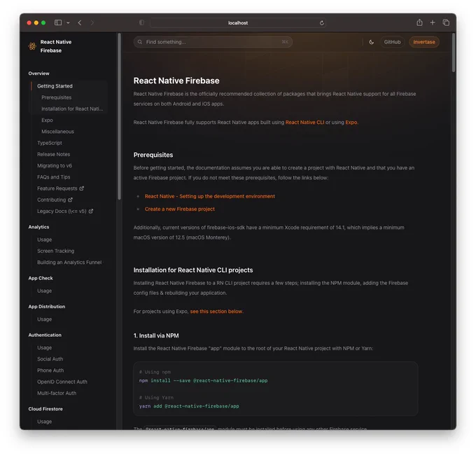Click the Authentication section label
This screenshot has width=476, height=456.
point(45,335)
